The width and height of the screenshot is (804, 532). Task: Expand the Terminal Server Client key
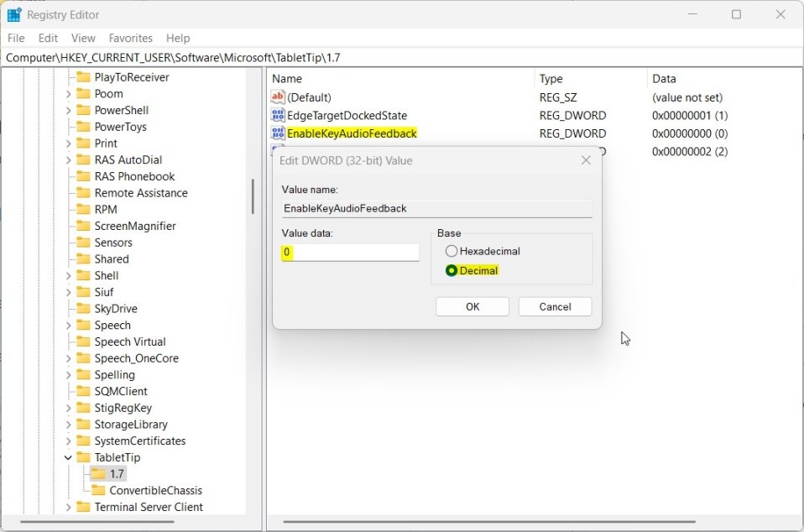tap(68, 507)
